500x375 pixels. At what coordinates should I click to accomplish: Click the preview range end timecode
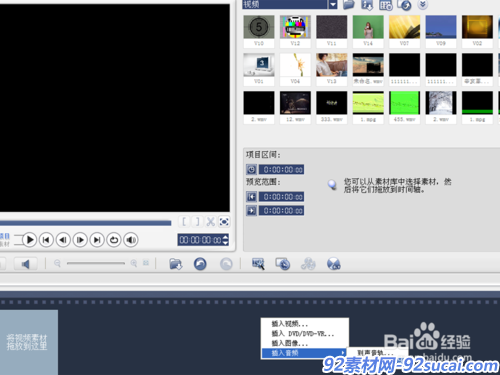point(282,211)
